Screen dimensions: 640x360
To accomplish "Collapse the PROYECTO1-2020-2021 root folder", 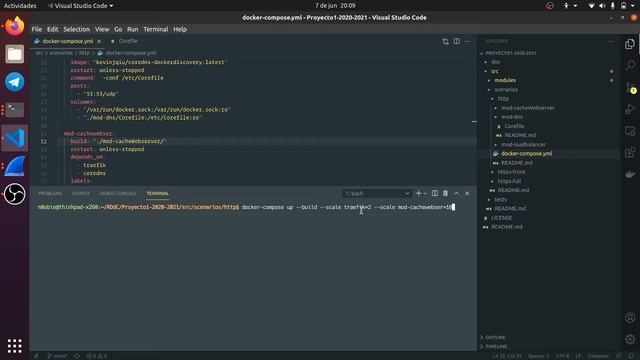I will click(510, 53).
